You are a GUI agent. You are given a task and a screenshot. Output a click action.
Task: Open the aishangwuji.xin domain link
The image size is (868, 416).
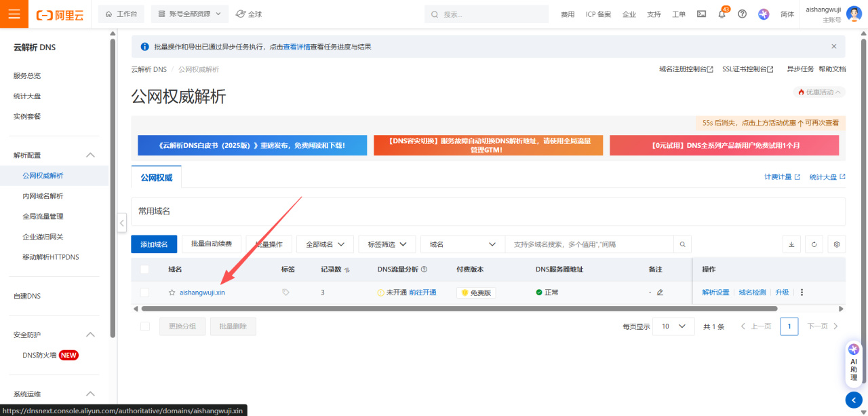click(x=202, y=292)
